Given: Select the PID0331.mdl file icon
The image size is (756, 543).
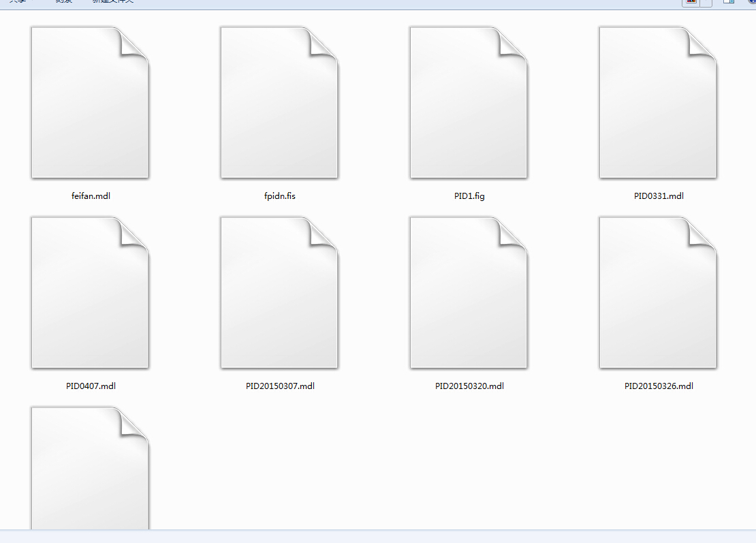Looking at the screenshot, I should (x=659, y=103).
